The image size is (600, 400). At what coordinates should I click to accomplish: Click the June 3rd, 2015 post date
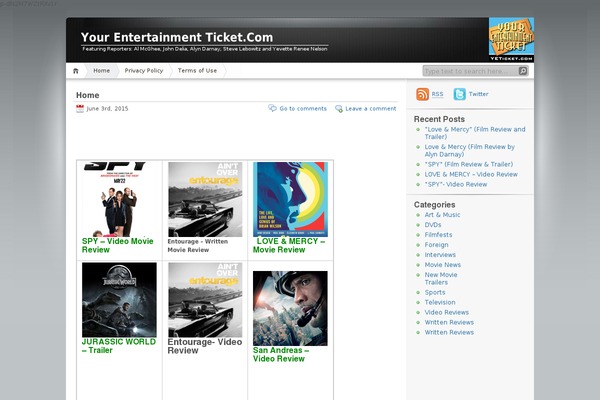pos(107,109)
